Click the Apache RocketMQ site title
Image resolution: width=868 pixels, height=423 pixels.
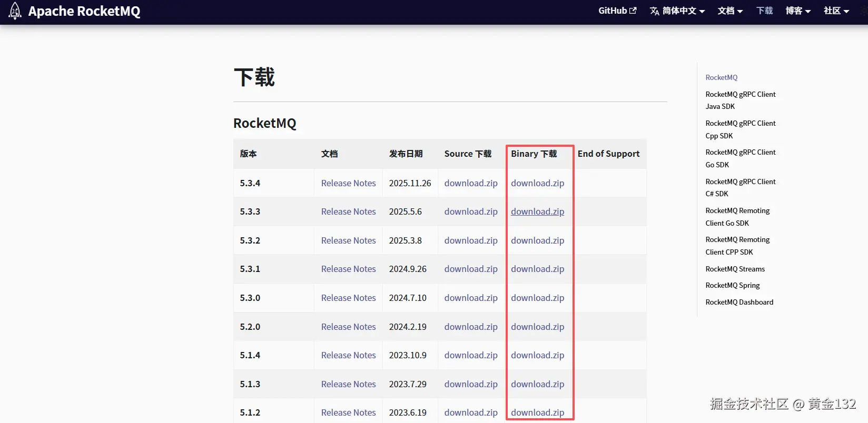click(84, 11)
